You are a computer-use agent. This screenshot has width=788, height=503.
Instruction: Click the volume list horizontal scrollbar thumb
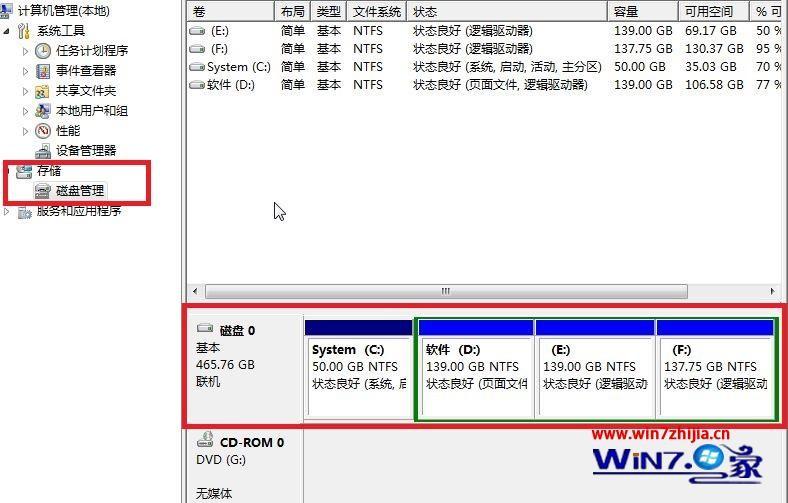tap(446, 291)
